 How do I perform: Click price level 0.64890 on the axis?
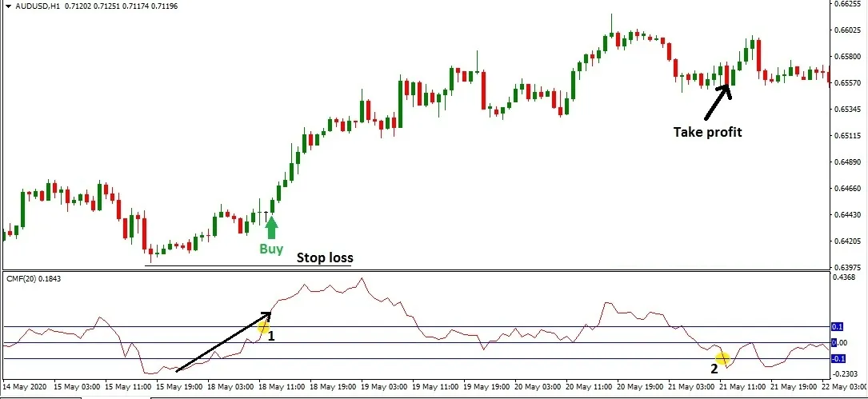coord(847,162)
